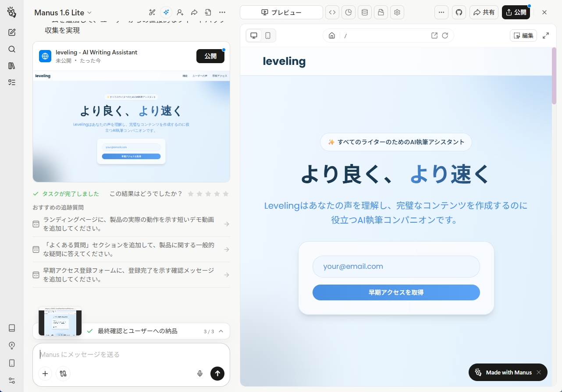This screenshot has width=562, height=392.
Task: Open the preview in a new tab
Action: pos(434,36)
